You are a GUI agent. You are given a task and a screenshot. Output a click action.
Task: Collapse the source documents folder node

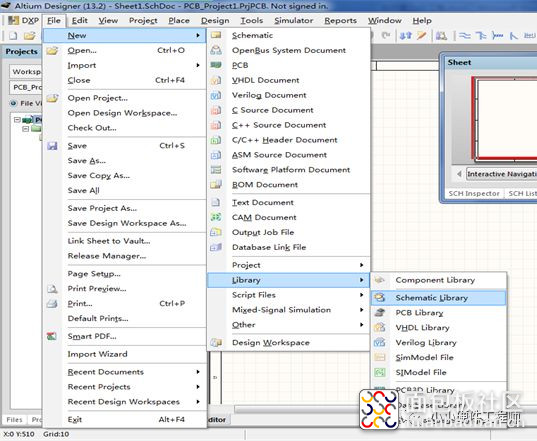pos(25,129)
